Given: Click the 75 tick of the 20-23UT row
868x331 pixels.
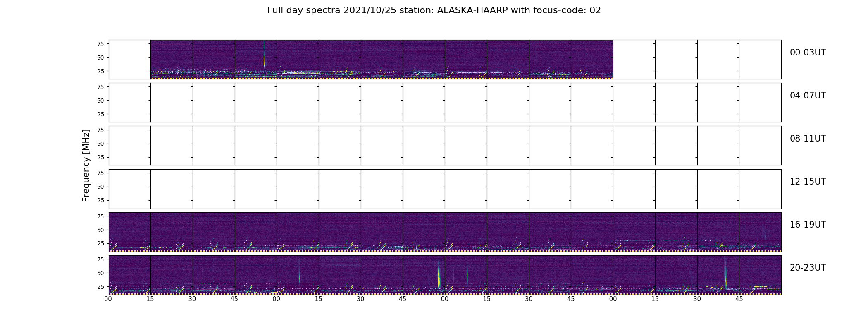Looking at the screenshot, I should click(100, 259).
